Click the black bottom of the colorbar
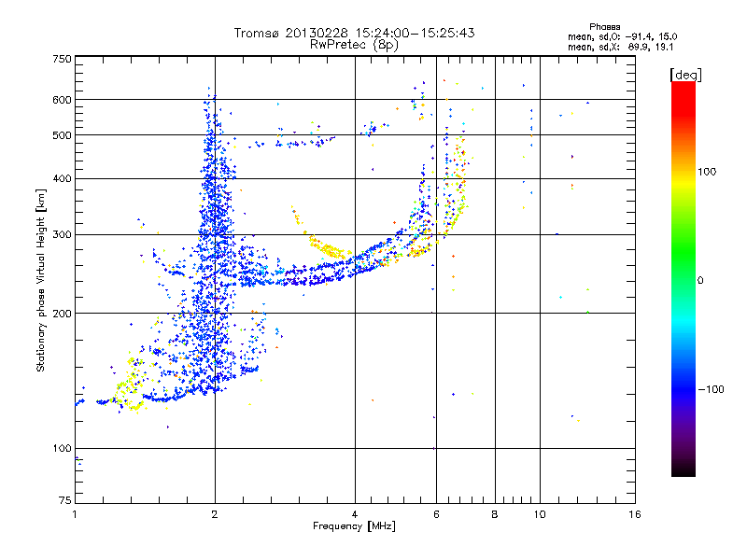 pos(684,469)
